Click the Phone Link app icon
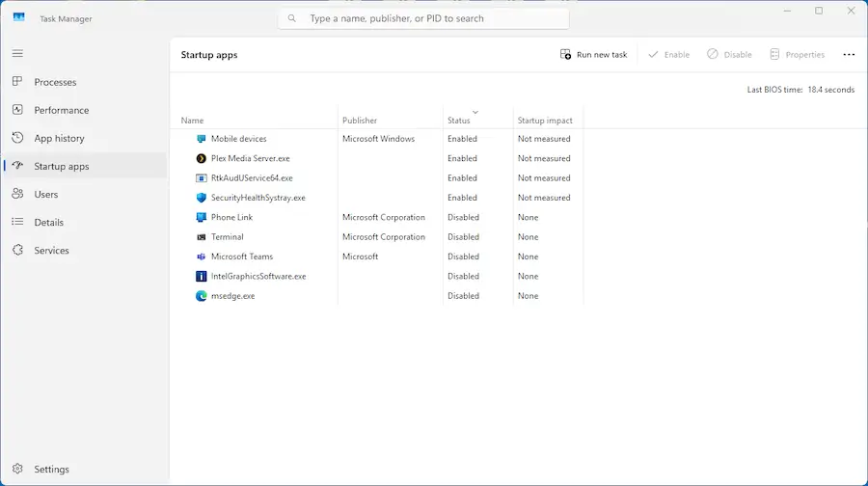868x486 pixels. [201, 217]
